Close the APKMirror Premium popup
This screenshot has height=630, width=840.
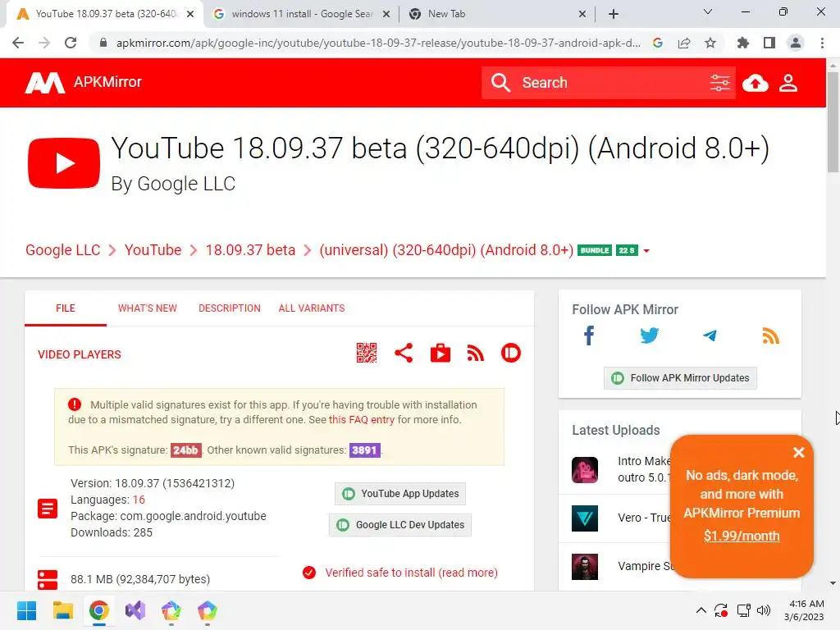point(798,453)
